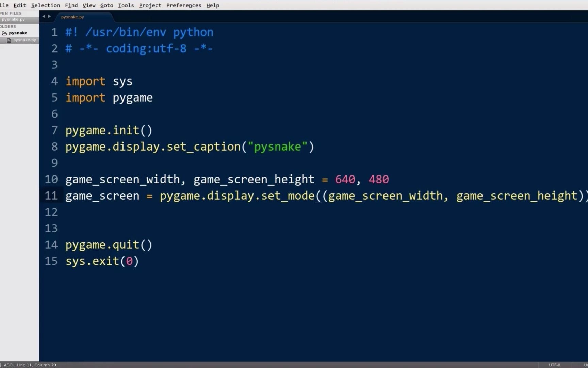
Task: Click the right tab-navigation arrow
Action: 50,16
